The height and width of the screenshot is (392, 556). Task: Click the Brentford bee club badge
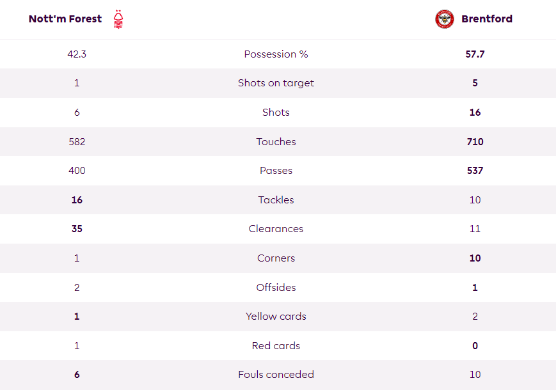tap(444, 19)
